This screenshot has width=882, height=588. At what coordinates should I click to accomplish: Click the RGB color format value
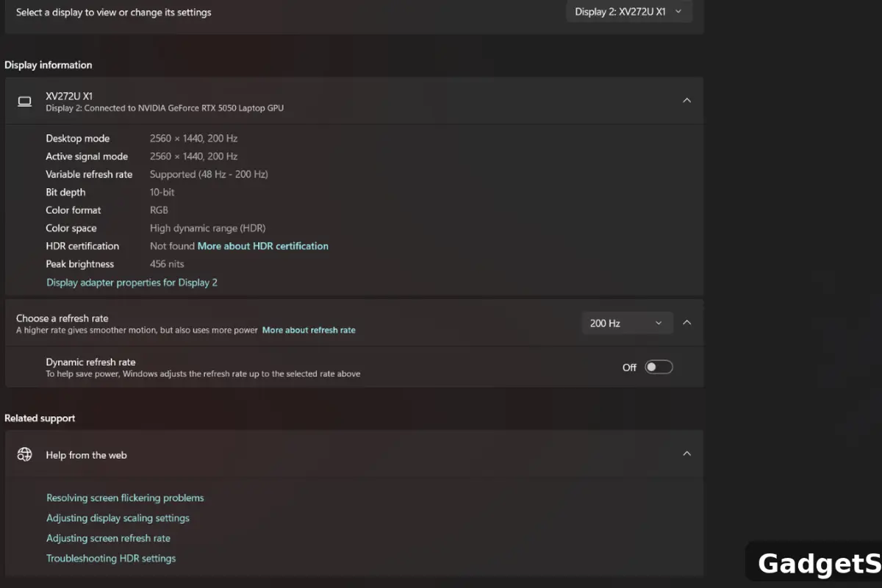(x=159, y=210)
